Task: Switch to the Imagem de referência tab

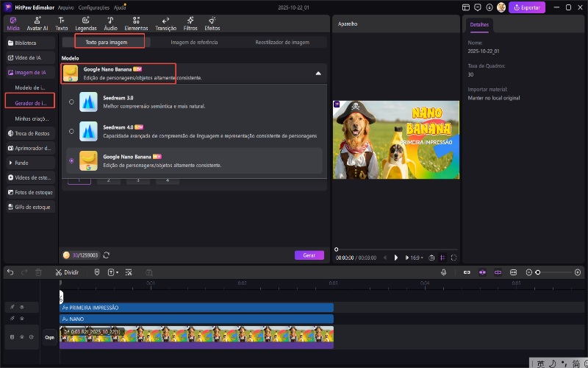Action: (x=193, y=42)
